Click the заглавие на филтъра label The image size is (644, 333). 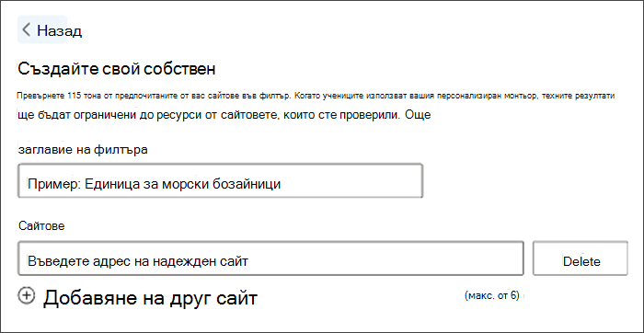[x=83, y=150]
